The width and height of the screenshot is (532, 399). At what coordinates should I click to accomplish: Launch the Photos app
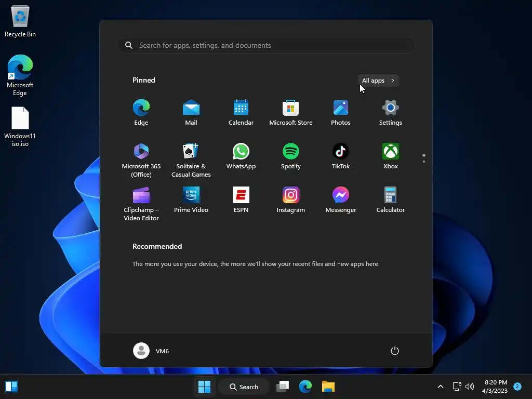pos(341,112)
